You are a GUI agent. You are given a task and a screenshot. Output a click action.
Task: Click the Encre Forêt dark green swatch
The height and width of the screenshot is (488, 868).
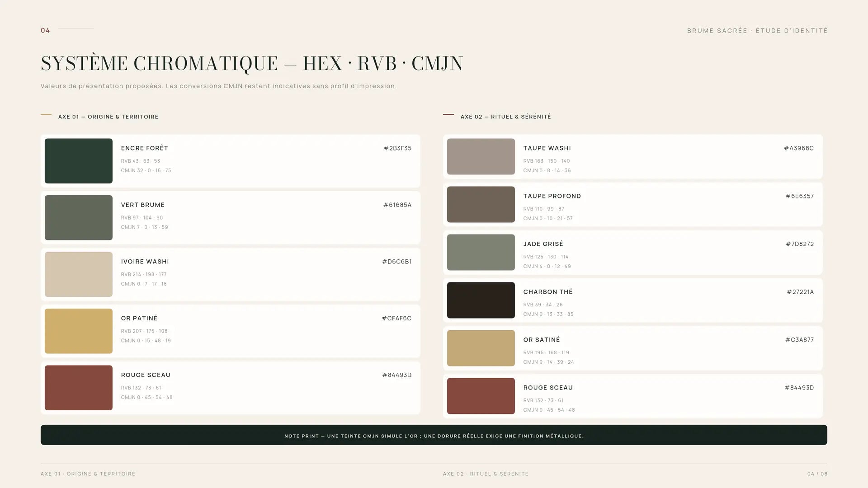(x=79, y=161)
